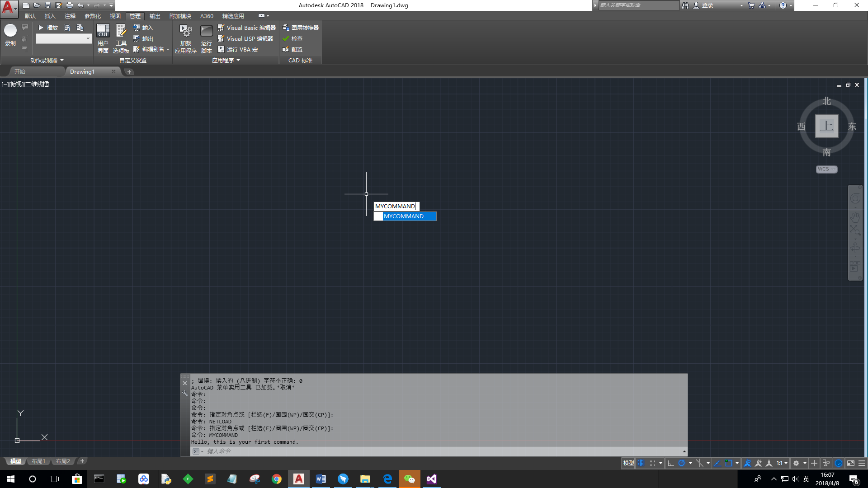The width and height of the screenshot is (868, 488).
Task: Toggle ortho mode in status bar
Action: pos(671,463)
